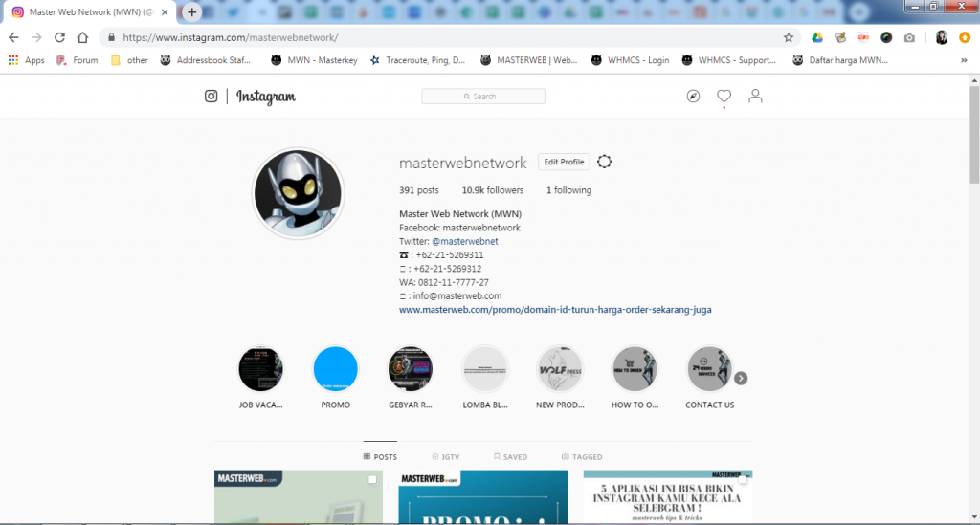Open the profile settings gear icon
Image resolution: width=980 pixels, height=525 pixels.
pyautogui.click(x=604, y=162)
